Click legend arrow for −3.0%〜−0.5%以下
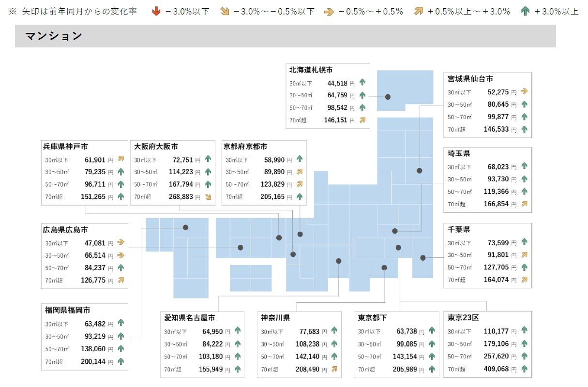This screenshot has width=588, height=387. (224, 11)
